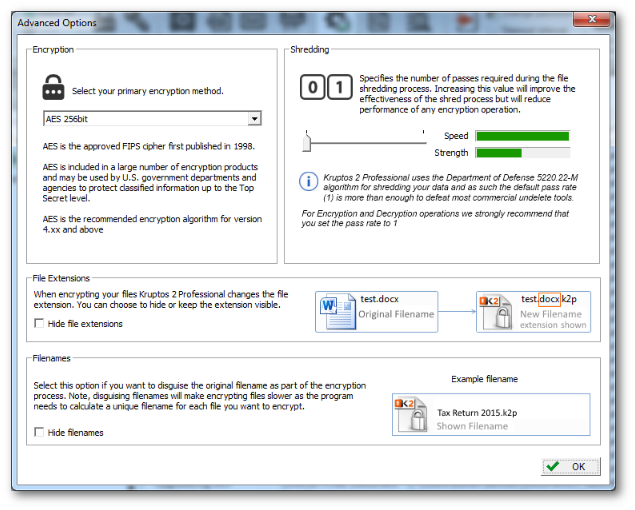Click the 'File Extensions' group heading

coord(61,278)
